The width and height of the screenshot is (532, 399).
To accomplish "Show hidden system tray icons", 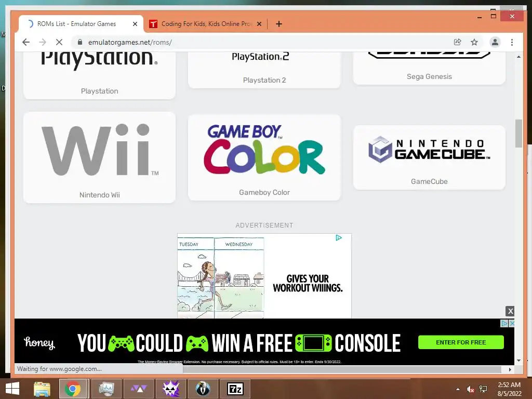I will [458, 389].
